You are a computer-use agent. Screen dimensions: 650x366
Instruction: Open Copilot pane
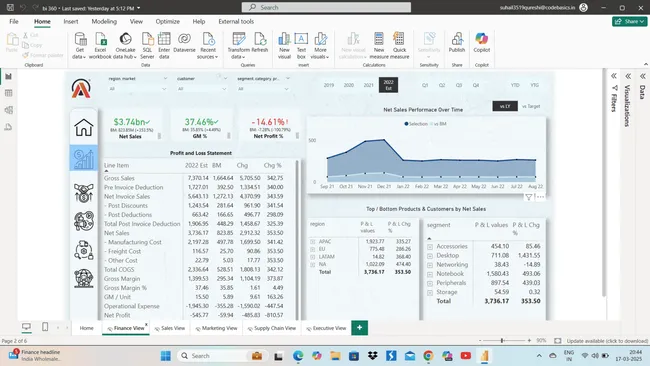click(x=482, y=43)
